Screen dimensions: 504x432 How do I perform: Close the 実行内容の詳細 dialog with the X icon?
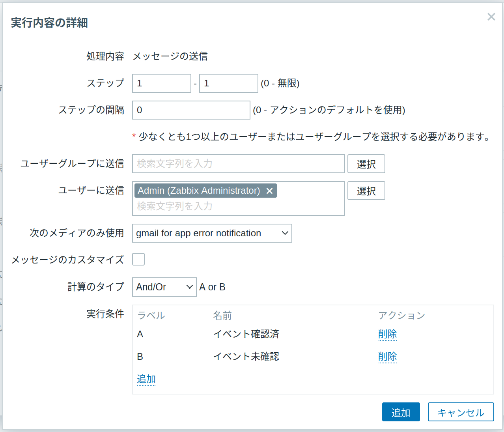[x=491, y=17]
